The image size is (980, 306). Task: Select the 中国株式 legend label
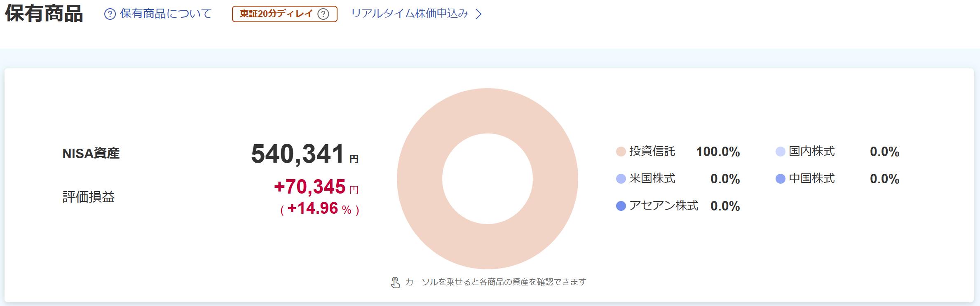pos(811,179)
